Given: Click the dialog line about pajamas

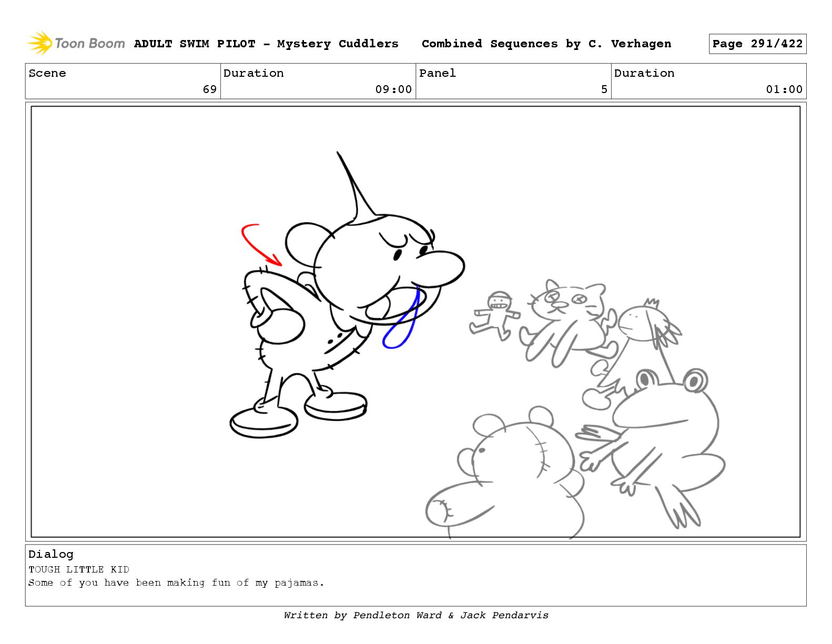Looking at the screenshot, I should click(x=176, y=582).
